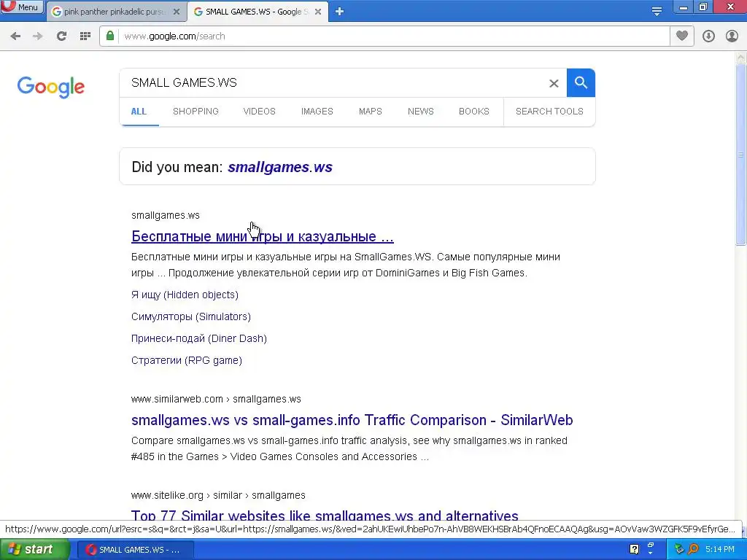Open the Симуляторы (Simulators) sitelink
Image resolution: width=747 pixels, height=560 pixels.
191,316
